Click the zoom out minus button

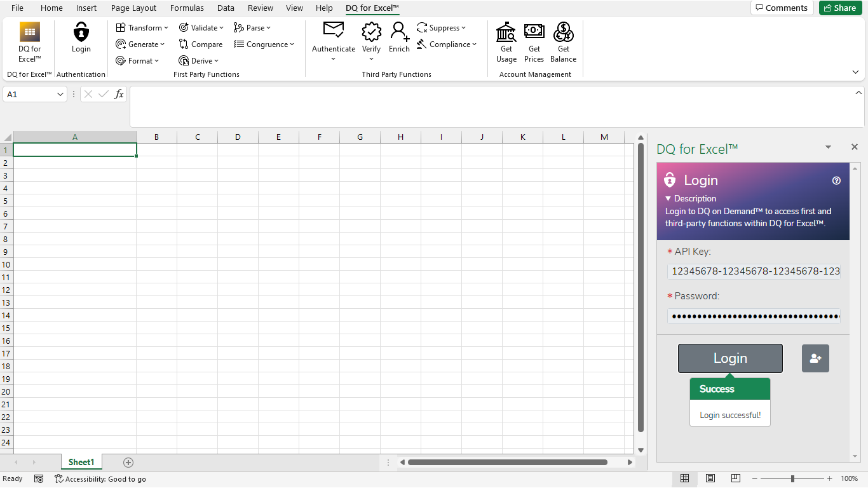click(x=754, y=478)
